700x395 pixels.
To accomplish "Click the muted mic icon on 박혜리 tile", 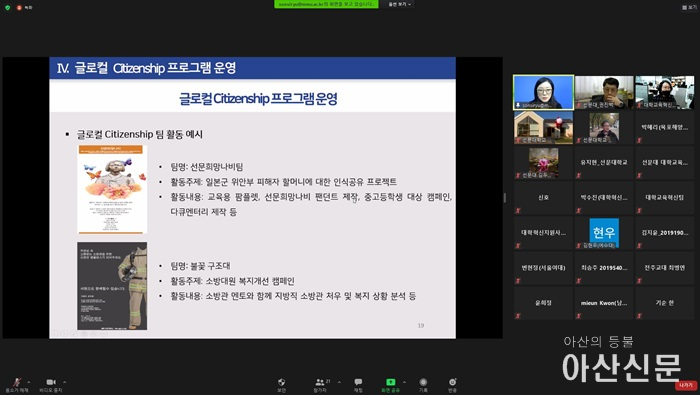I will coord(640,140).
